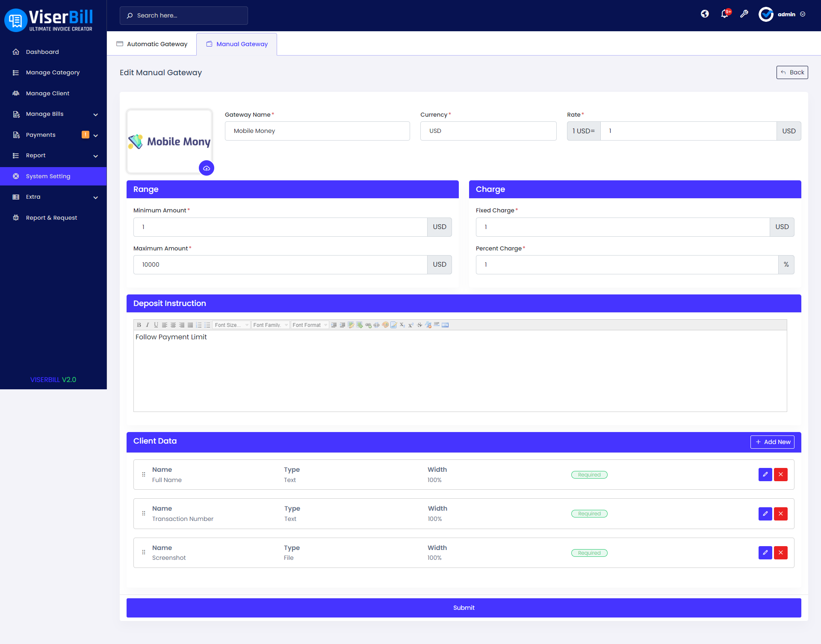This screenshot has height=644, width=821.
Task: Click the text color palette icon in editor
Action: [x=385, y=325]
